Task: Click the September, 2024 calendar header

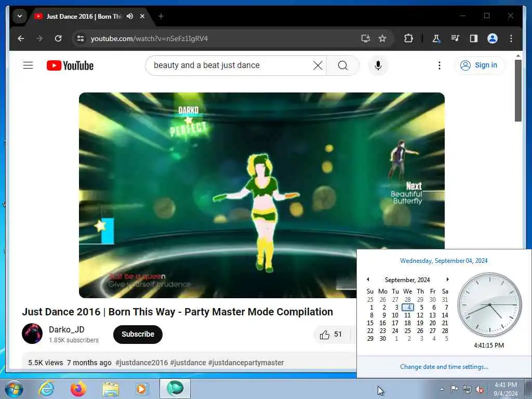Action: coord(407,280)
